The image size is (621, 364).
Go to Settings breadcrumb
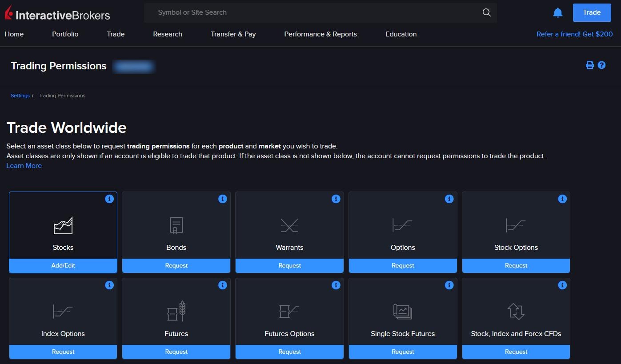20,96
